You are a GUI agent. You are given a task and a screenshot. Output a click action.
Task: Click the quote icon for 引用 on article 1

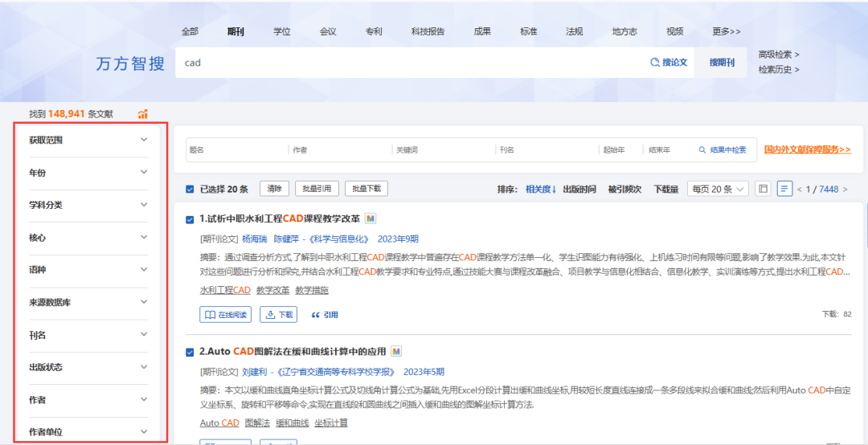[316, 315]
